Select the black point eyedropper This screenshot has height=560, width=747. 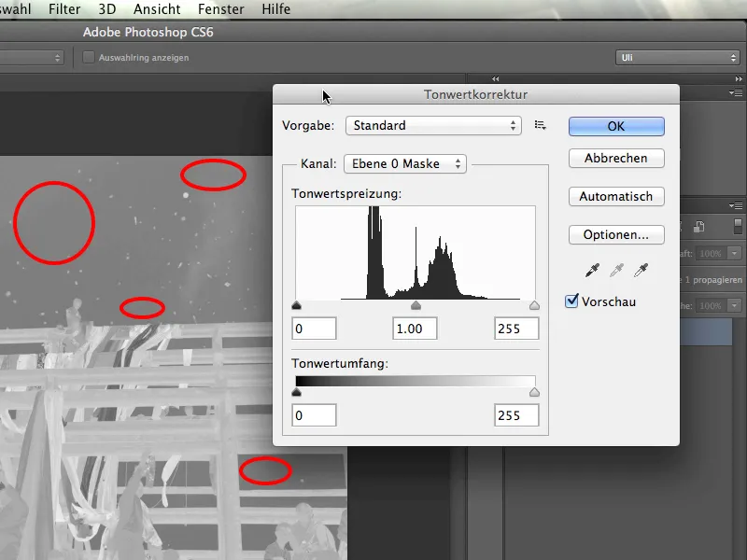coord(592,271)
